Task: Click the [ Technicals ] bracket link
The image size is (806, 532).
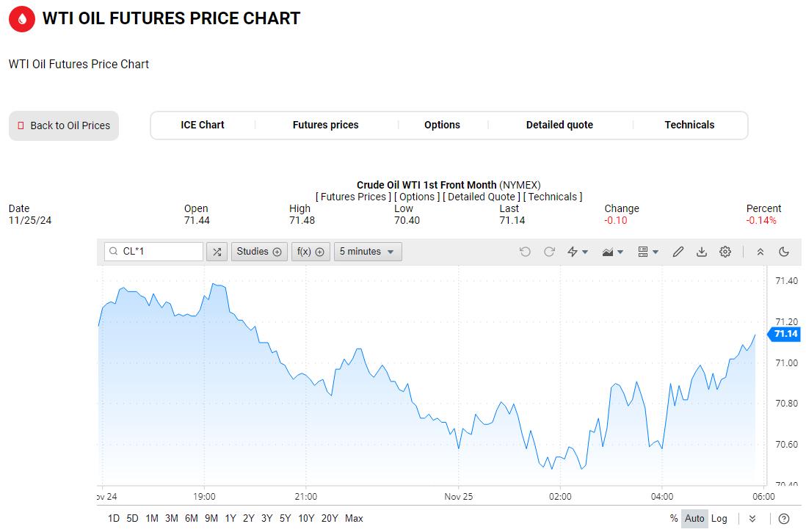Action: pos(553,197)
